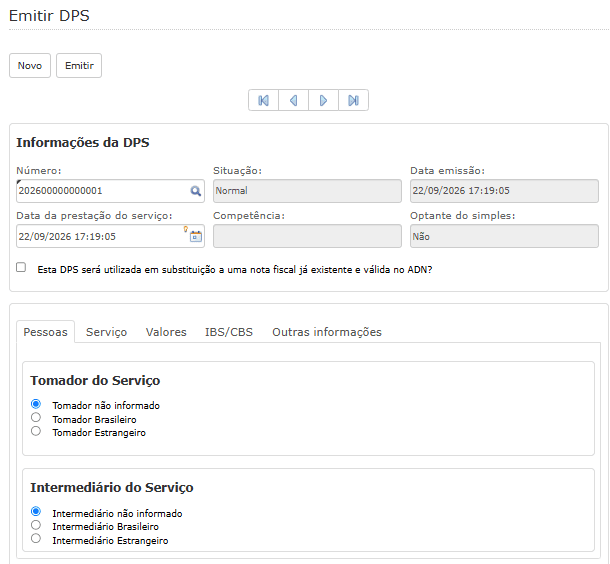Image resolution: width=610 pixels, height=564 pixels.
Task: Switch to the Pessoas tab
Action: (46, 332)
